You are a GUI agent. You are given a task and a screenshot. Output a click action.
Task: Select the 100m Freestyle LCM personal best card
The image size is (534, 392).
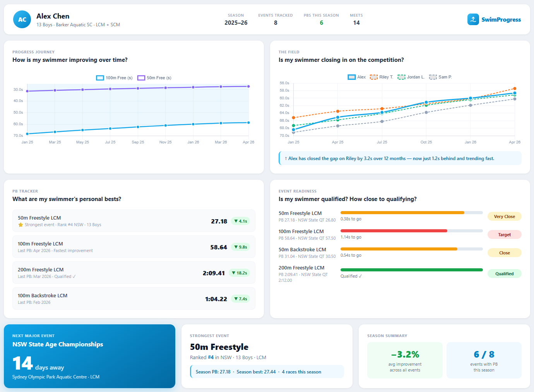(x=134, y=247)
